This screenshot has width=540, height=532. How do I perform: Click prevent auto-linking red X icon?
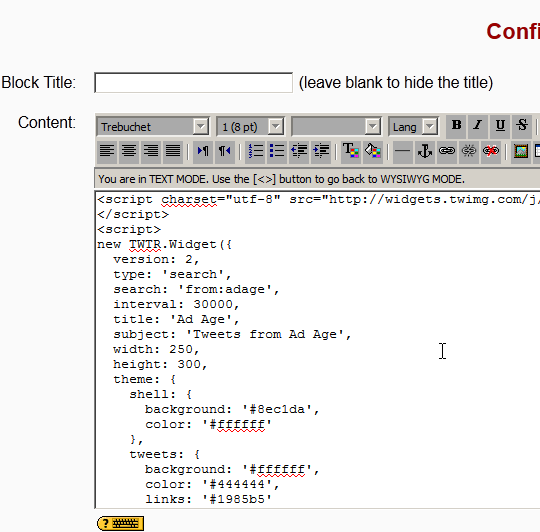coord(491,152)
